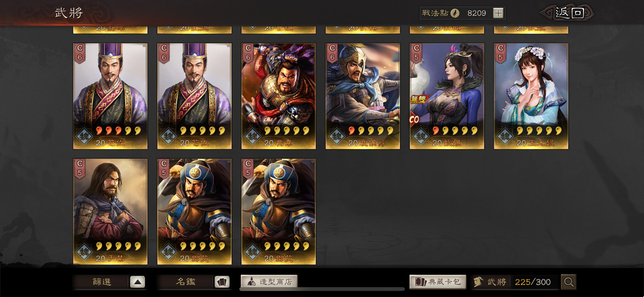644x297 pixels.
Task: Select the 于禁 general card
Action: 110,212
